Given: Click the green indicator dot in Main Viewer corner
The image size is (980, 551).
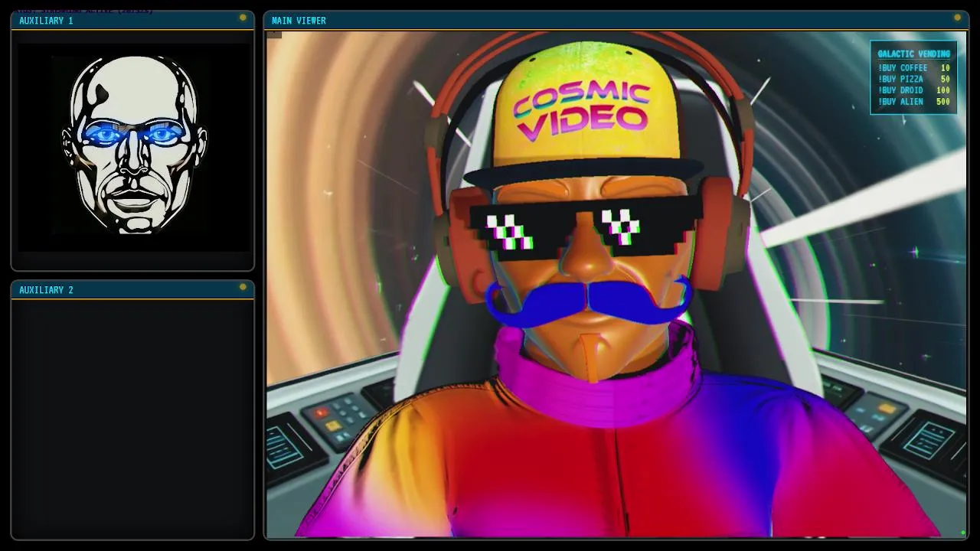Looking at the screenshot, I should (962, 533).
